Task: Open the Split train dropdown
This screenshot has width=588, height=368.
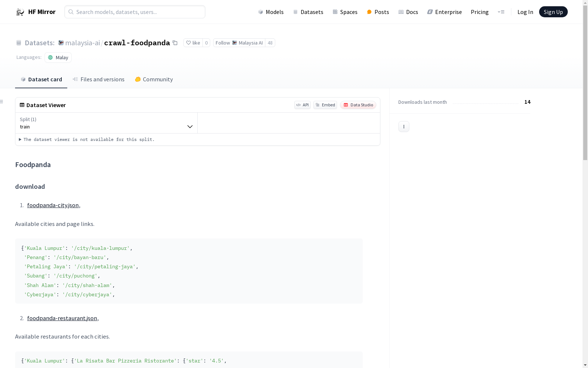Action: click(x=106, y=123)
